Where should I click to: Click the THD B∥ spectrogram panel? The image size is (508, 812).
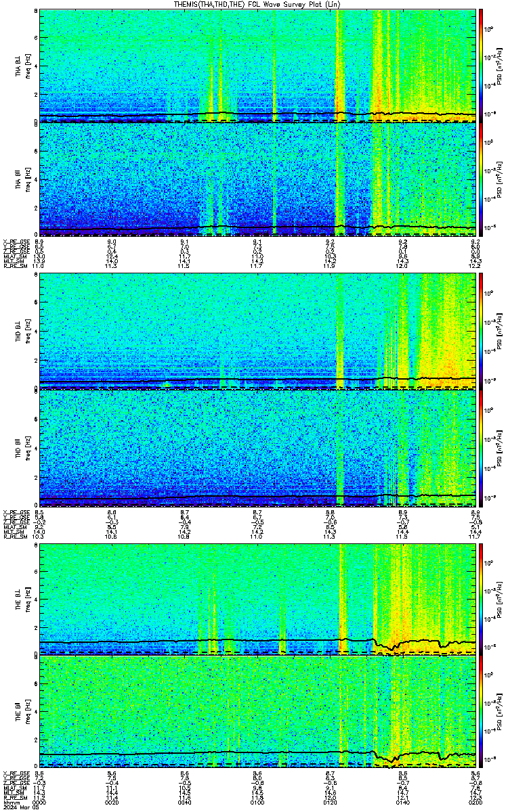pyautogui.click(x=257, y=447)
